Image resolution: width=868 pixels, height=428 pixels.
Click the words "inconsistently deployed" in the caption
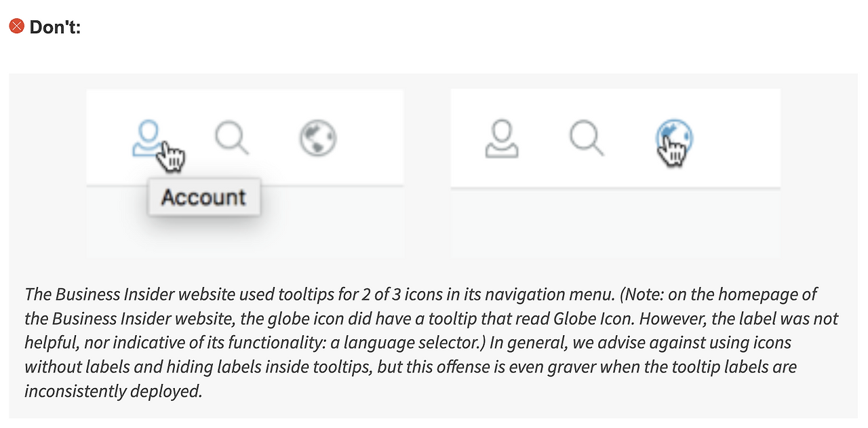click(x=113, y=392)
